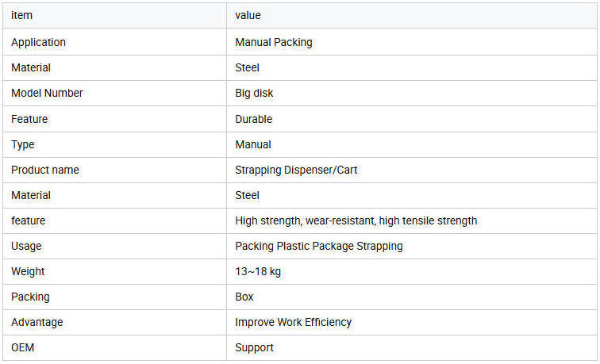This screenshot has width=600, height=364.
Task: Select the "Type" row label
Action: point(23,144)
